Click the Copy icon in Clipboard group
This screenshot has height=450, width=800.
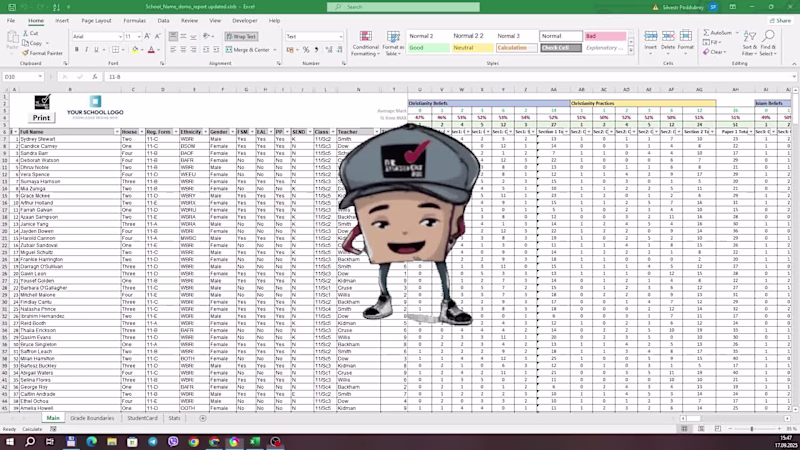coord(26,43)
